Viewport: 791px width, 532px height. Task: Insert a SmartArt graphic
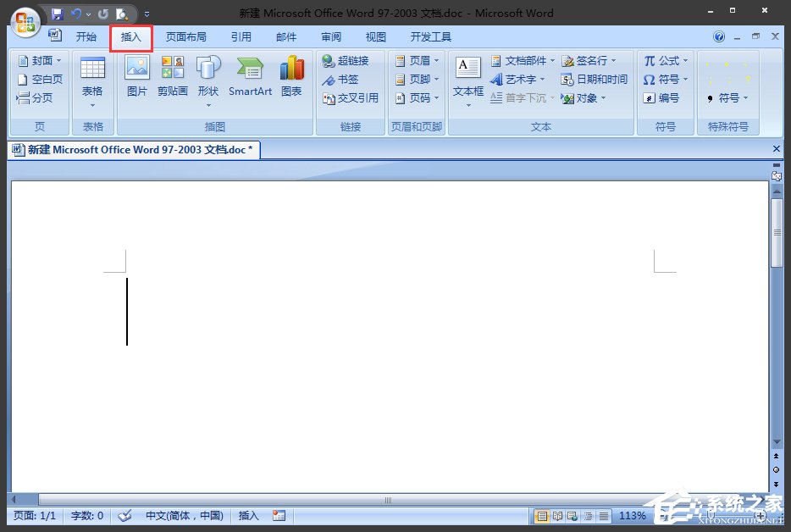pos(249,78)
